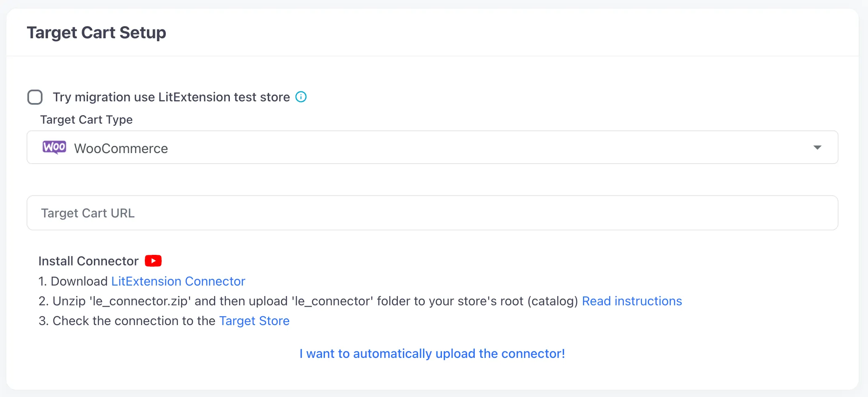868x397 pixels.
Task: Click the 'Unzip le_connector.zip' instruction text
Action: 309,301
